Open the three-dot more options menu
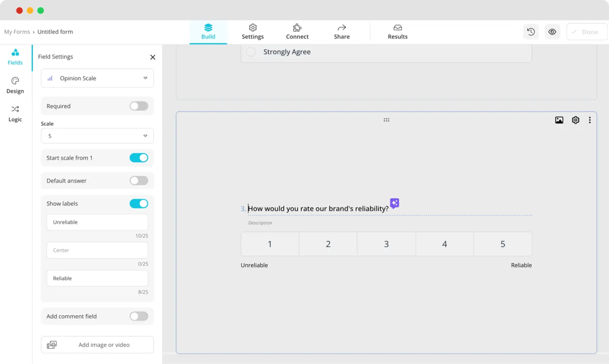The height and width of the screenshot is (364, 609). [x=590, y=121]
